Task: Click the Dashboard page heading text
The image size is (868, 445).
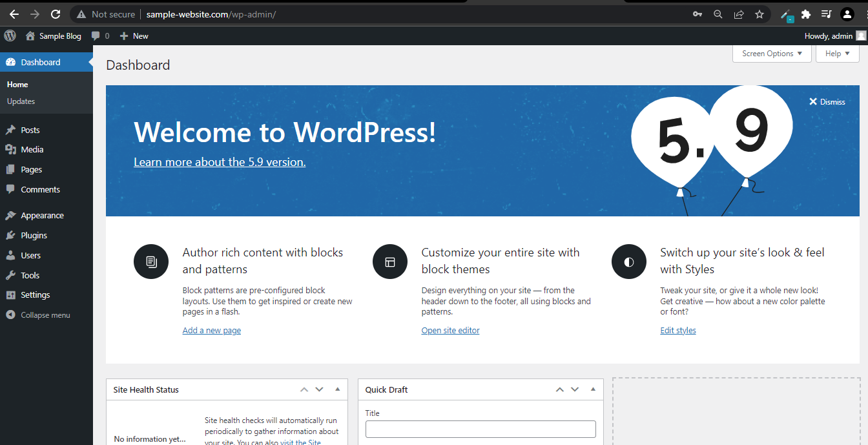Action: point(138,65)
